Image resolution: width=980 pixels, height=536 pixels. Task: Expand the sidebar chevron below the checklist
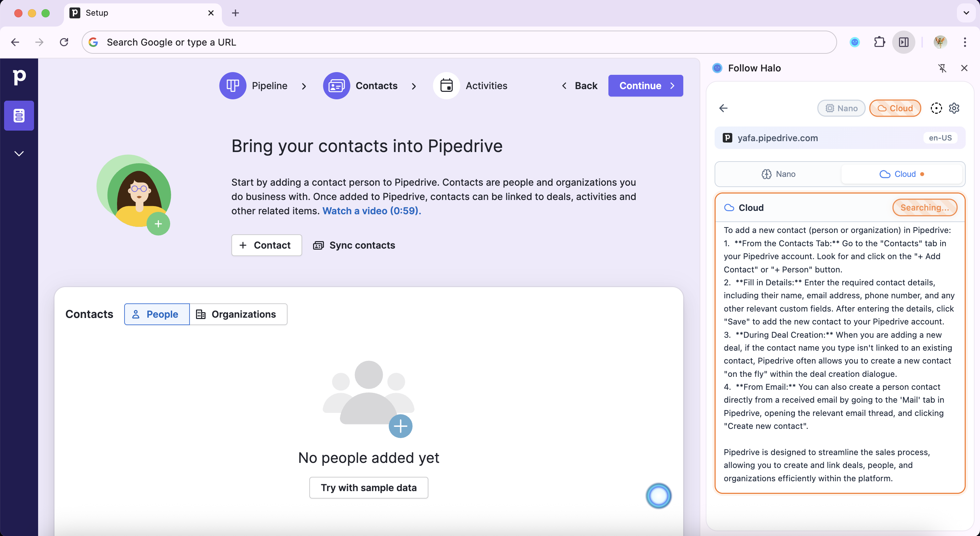(19, 154)
